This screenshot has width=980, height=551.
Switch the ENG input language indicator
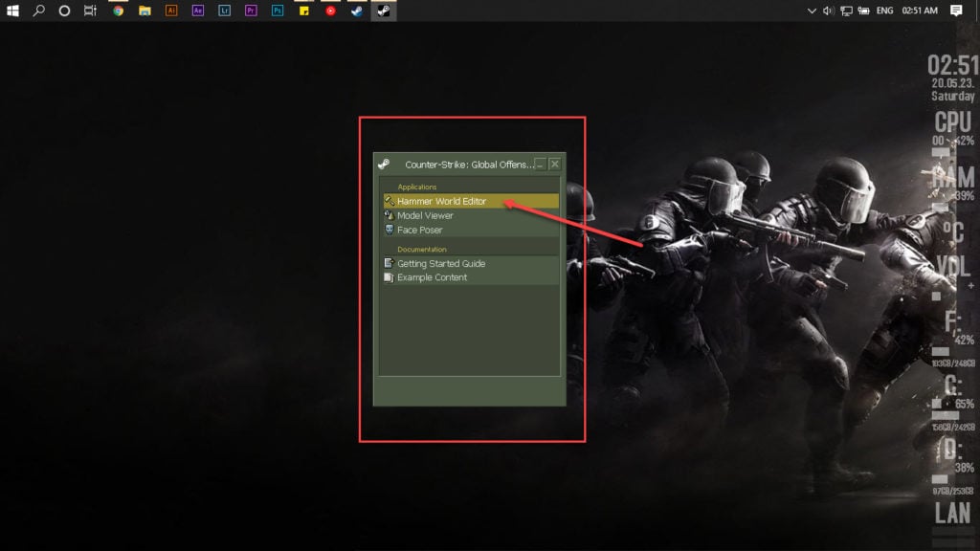[x=884, y=11]
